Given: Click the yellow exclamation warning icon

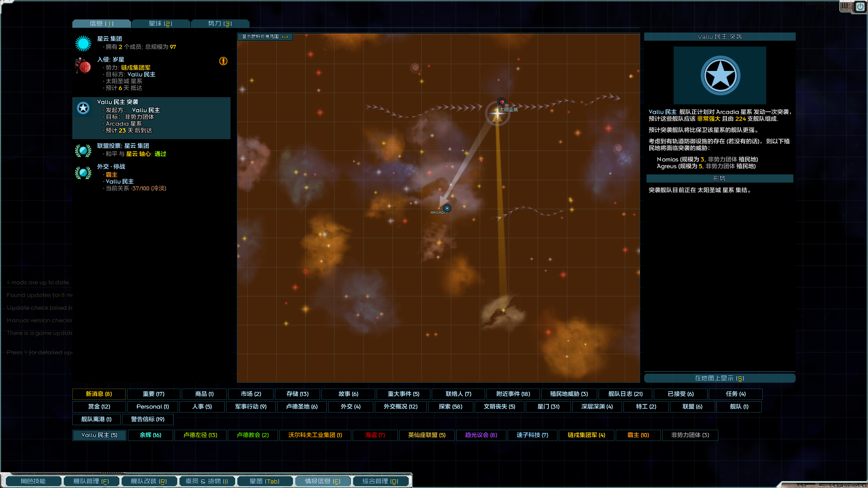Looking at the screenshot, I should (x=223, y=61).
